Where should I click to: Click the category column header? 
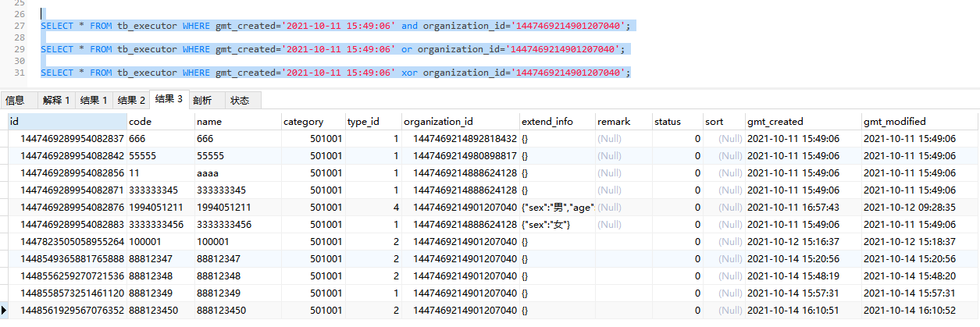312,122
